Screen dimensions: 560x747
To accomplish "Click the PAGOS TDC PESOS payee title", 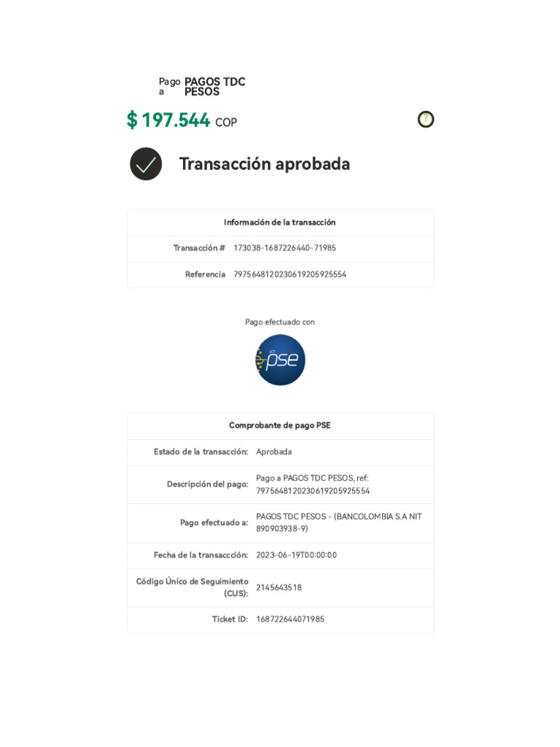I will tap(214, 87).
